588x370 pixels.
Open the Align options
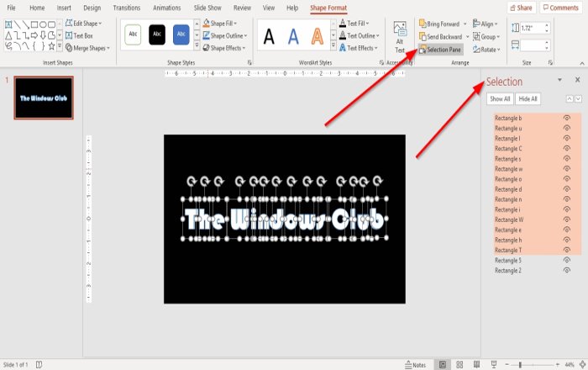click(486, 24)
